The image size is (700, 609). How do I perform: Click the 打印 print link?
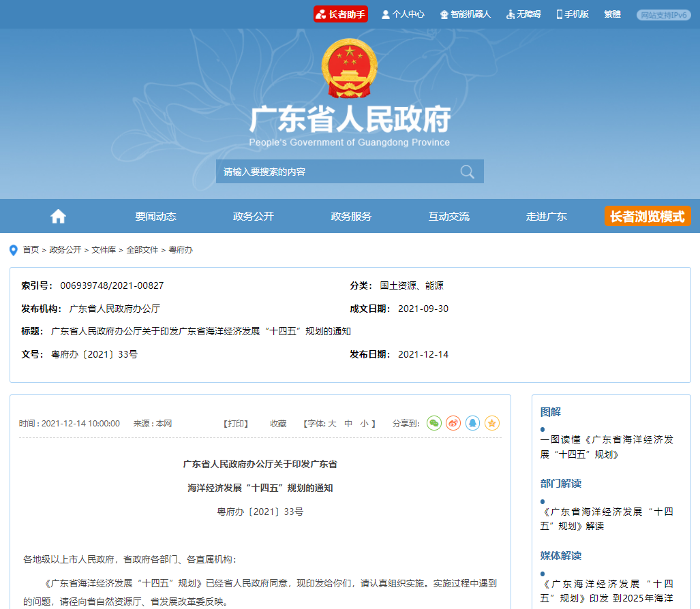coord(236,424)
